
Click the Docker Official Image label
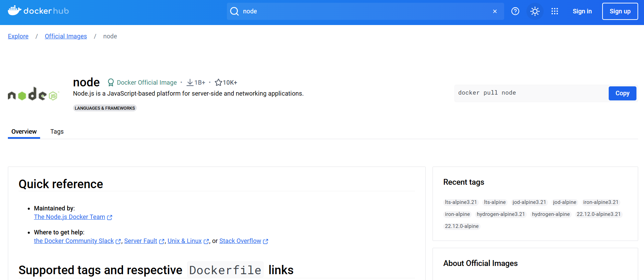tap(147, 83)
